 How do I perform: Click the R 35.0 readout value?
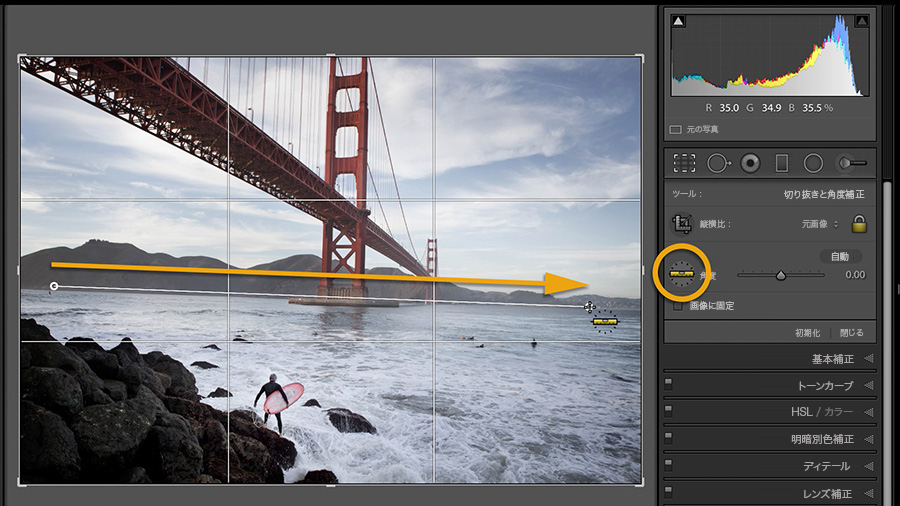(729, 108)
